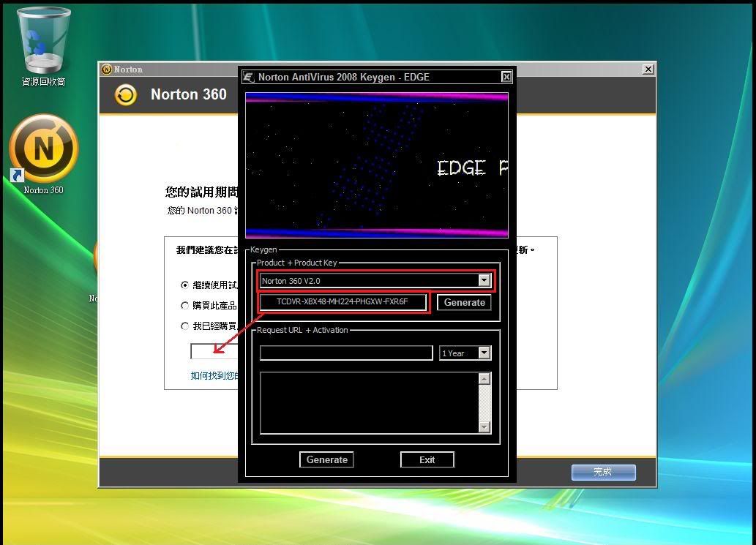Click the Exit button in keygen

[x=427, y=459]
